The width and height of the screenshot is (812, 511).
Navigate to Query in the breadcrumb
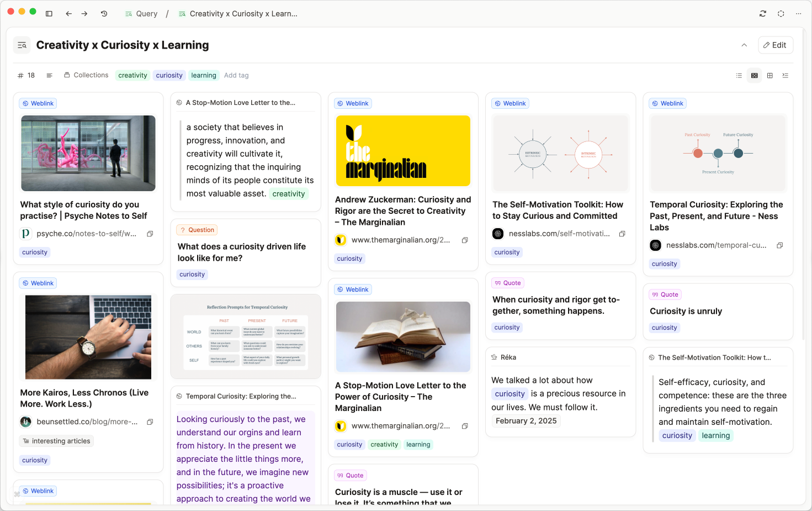coord(141,14)
